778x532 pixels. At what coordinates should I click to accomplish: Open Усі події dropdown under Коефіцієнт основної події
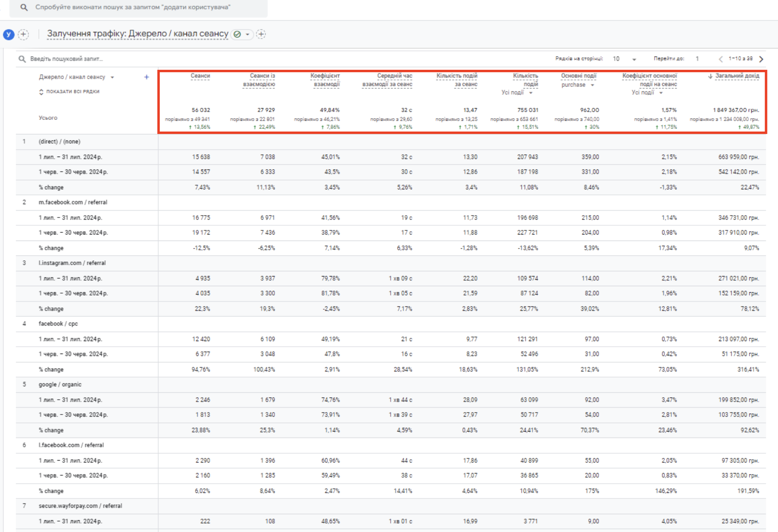pyautogui.click(x=647, y=93)
